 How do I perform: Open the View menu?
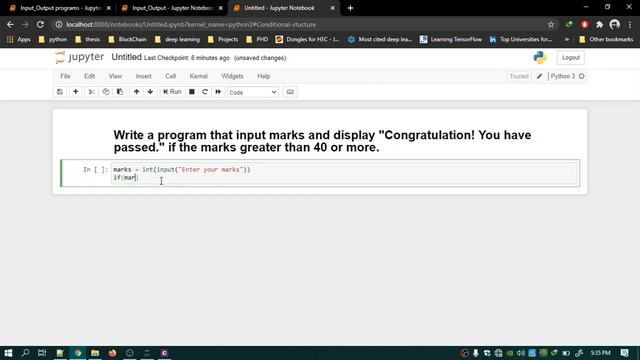115,76
